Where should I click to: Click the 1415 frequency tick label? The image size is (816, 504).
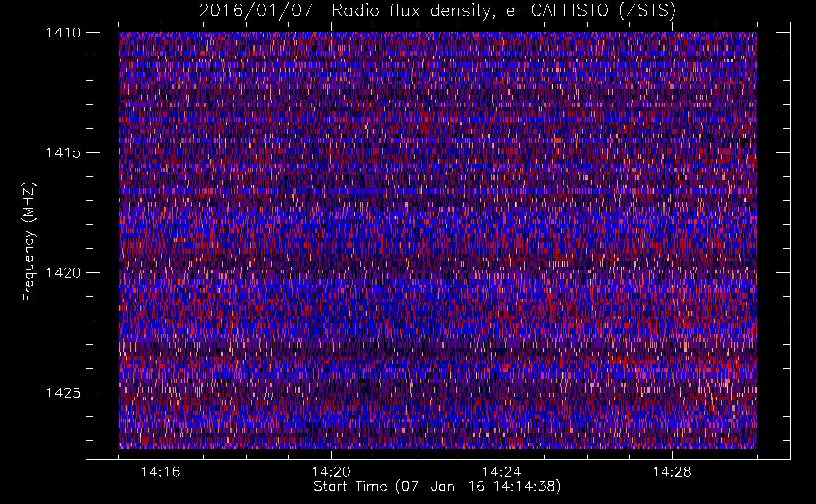[63, 153]
